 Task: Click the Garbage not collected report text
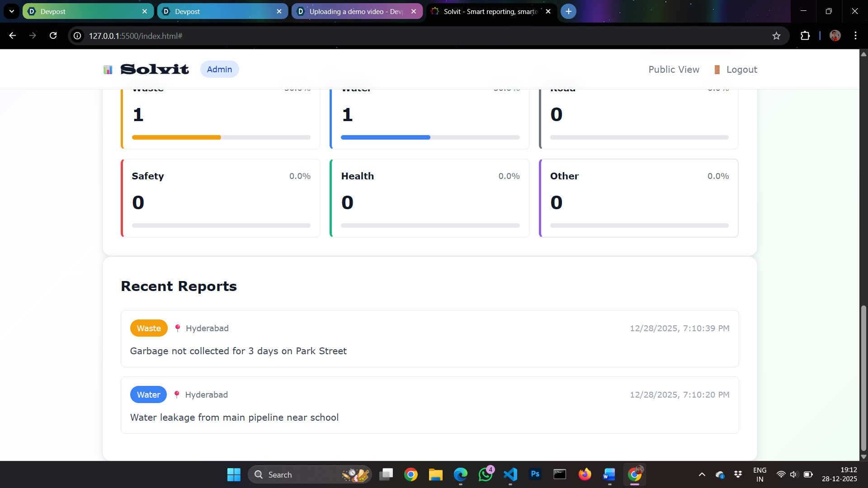238,351
